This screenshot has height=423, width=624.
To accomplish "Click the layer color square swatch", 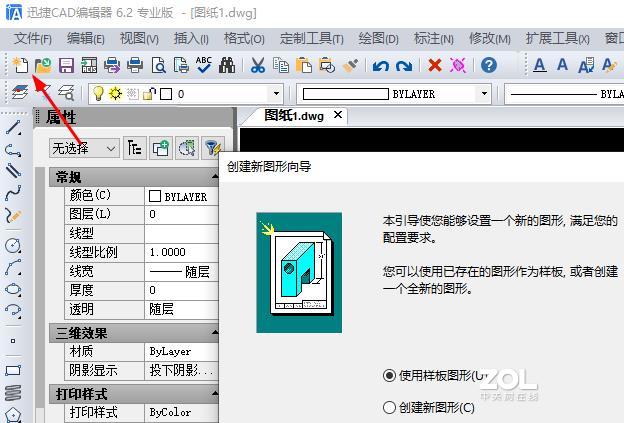I will (x=166, y=94).
